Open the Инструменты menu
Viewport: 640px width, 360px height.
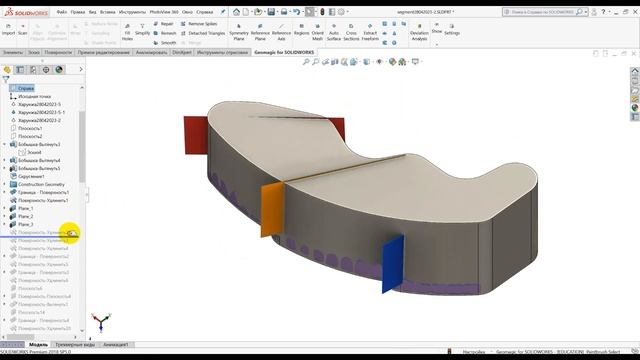[132, 12]
